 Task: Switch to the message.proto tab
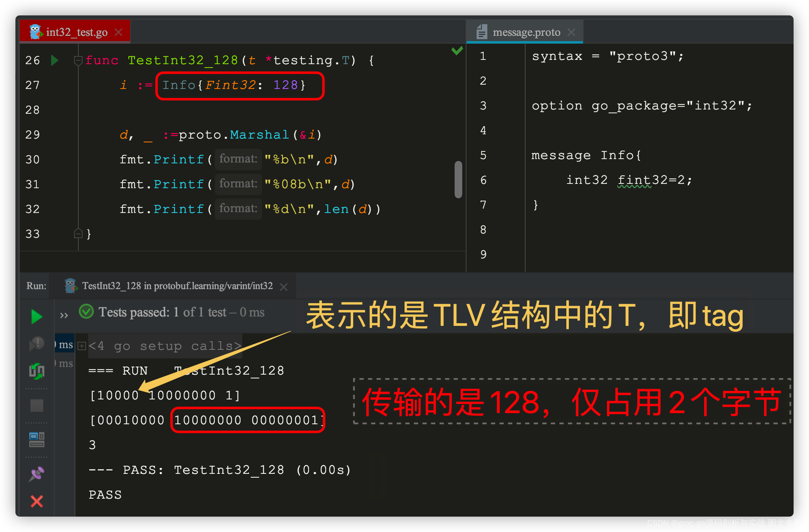(526, 32)
